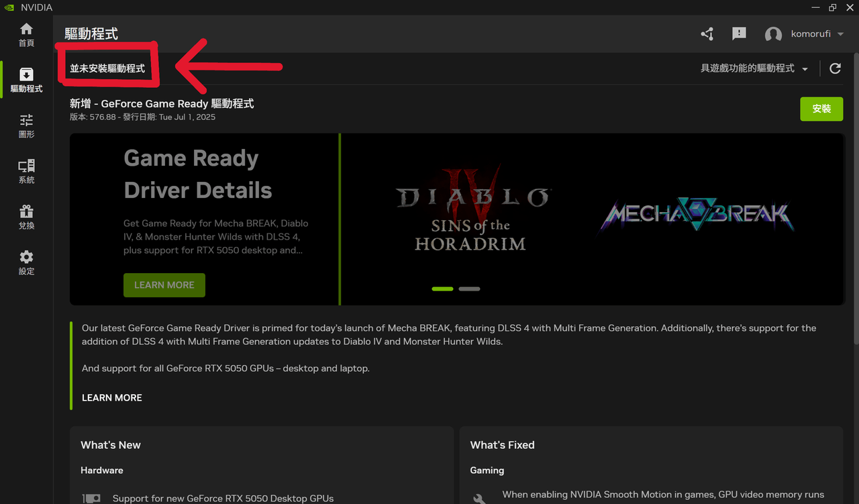Open the System (系統) sidebar icon

[26, 171]
